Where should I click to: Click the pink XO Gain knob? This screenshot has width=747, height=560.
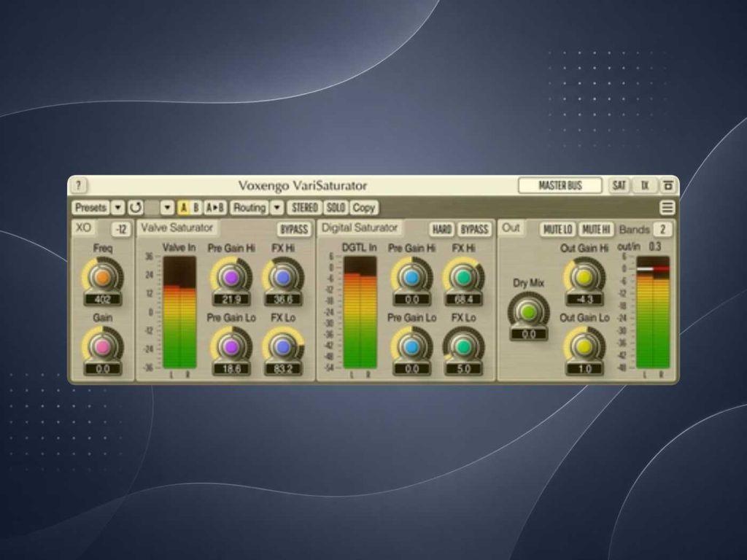tap(102, 346)
